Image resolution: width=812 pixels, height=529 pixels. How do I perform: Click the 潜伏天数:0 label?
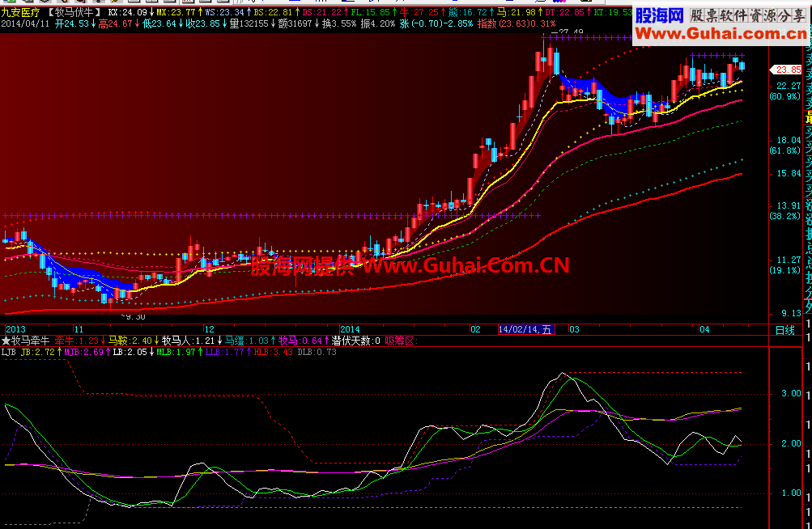355,341
